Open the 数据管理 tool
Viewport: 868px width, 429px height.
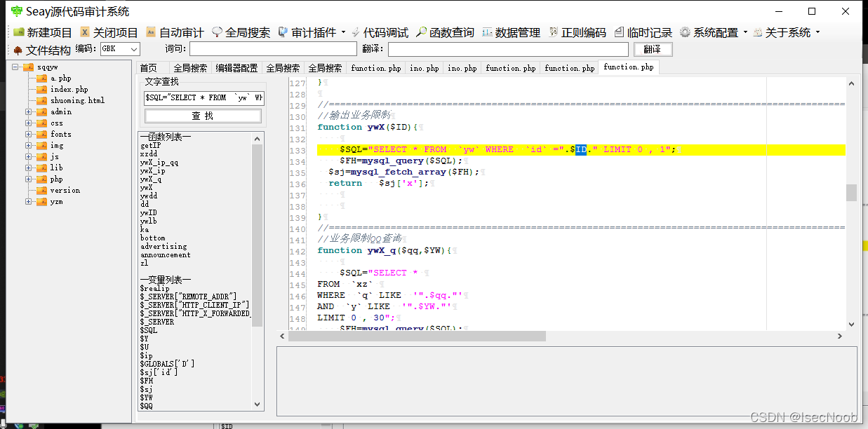(x=511, y=32)
